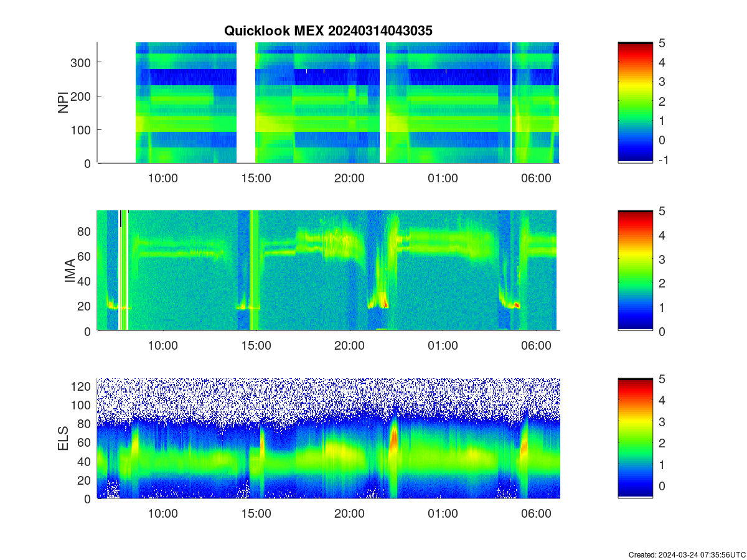Select the ELS spectrogram plot area
The width and height of the screenshot is (747, 560).
point(328,438)
